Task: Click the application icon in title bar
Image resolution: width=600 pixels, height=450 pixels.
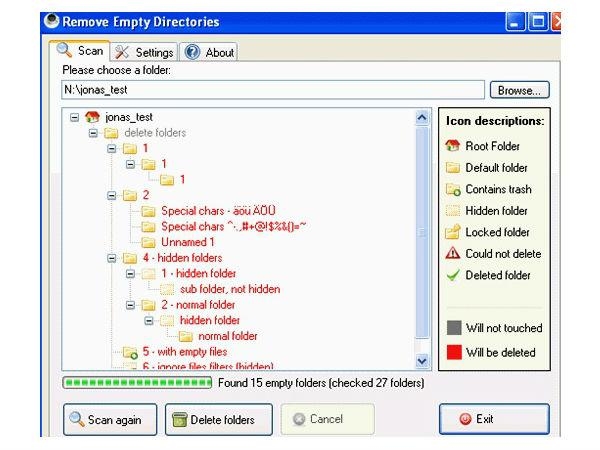Action: pyautogui.click(x=51, y=21)
